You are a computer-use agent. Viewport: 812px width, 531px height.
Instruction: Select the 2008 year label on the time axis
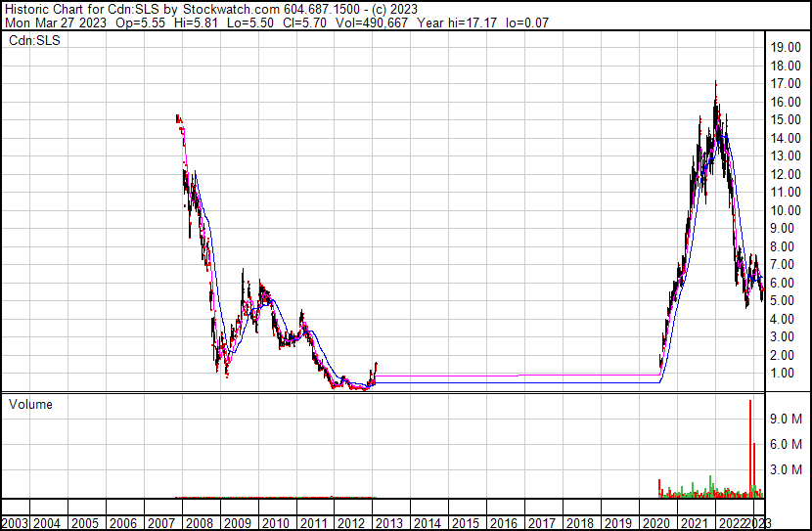pos(201,522)
